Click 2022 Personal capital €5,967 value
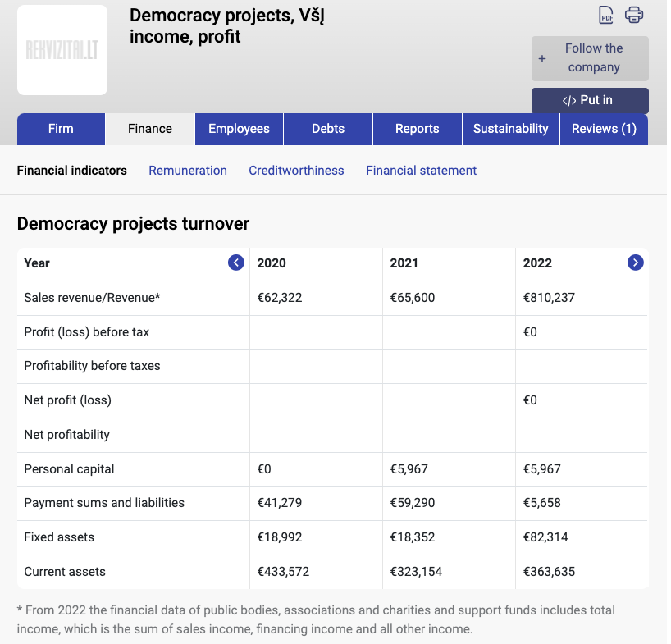Viewport: 671px width, 644px height. (x=541, y=469)
